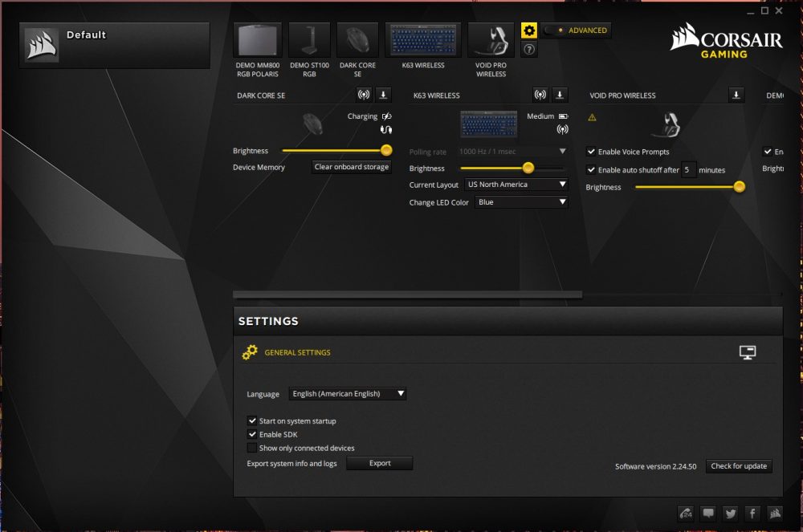
Task: Click the USB connection icon under Charging
Action: [x=386, y=129]
